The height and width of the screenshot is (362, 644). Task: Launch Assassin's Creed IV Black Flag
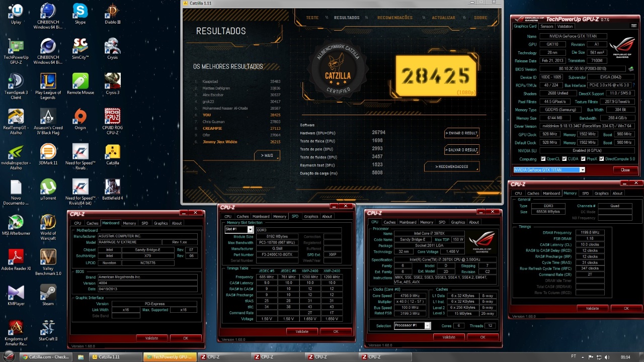pos(48,122)
